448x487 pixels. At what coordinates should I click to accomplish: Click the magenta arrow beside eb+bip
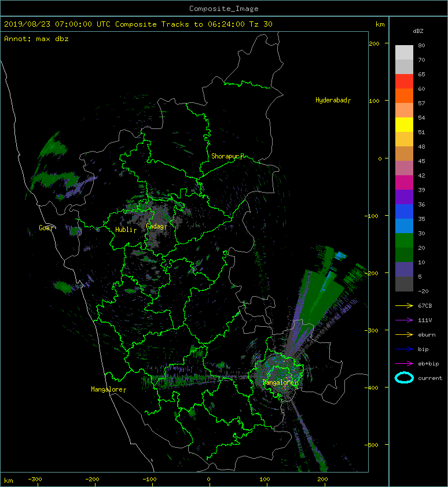(404, 364)
